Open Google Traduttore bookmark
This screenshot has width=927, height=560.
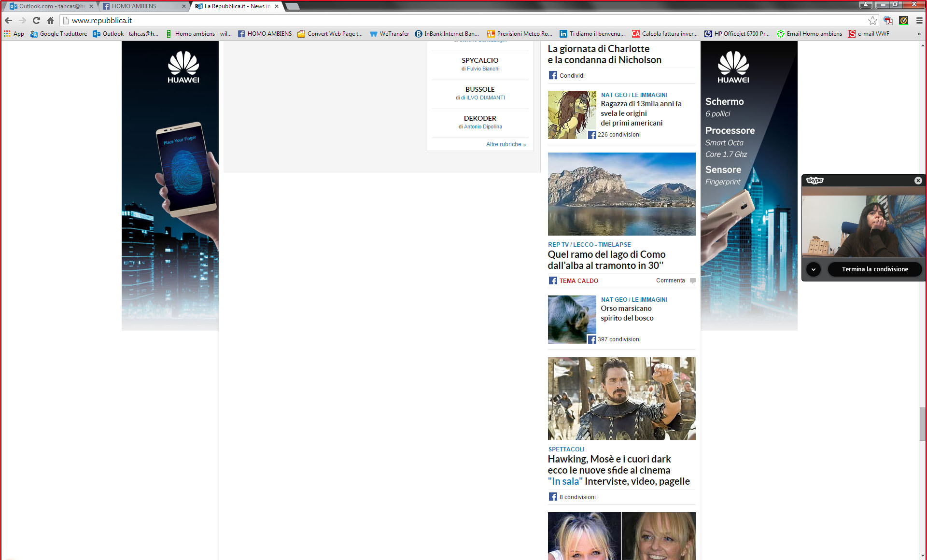(58, 34)
